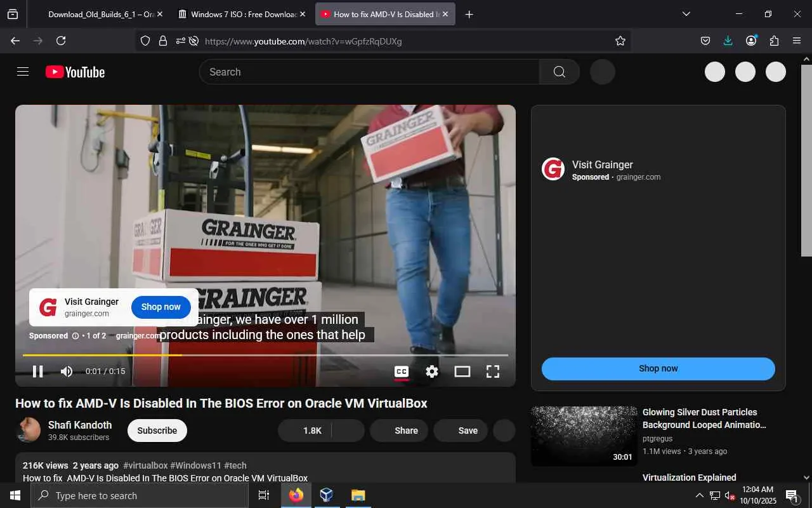Select the How to fix AMD-V tab

[x=385, y=14]
